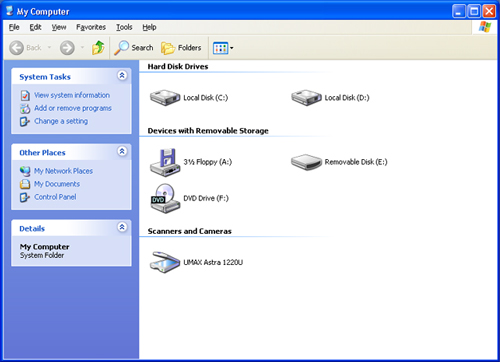Click the Search magnifier toolbar button
This screenshot has height=362, width=500.
pyautogui.click(x=134, y=48)
